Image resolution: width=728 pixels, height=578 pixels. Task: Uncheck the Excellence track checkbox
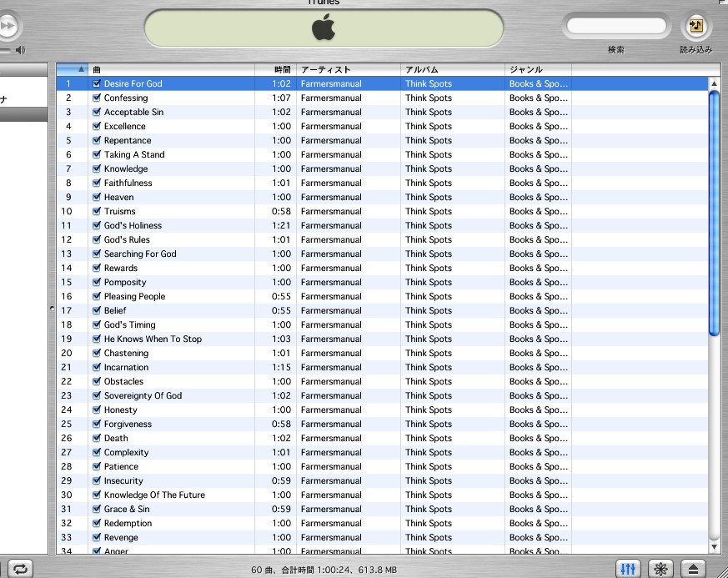pos(97,126)
